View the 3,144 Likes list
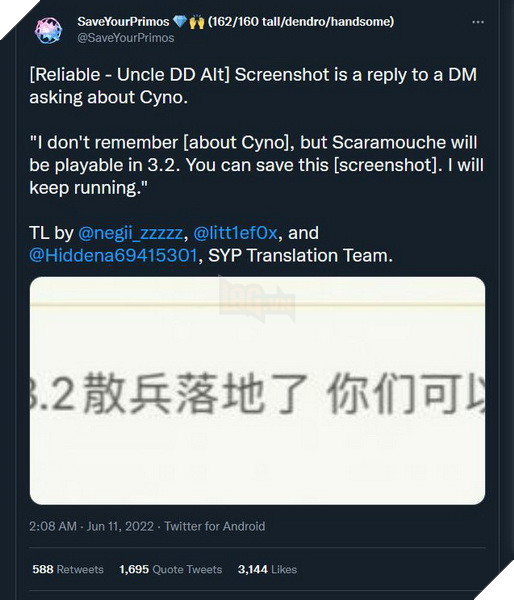 pyautogui.click(x=267, y=569)
